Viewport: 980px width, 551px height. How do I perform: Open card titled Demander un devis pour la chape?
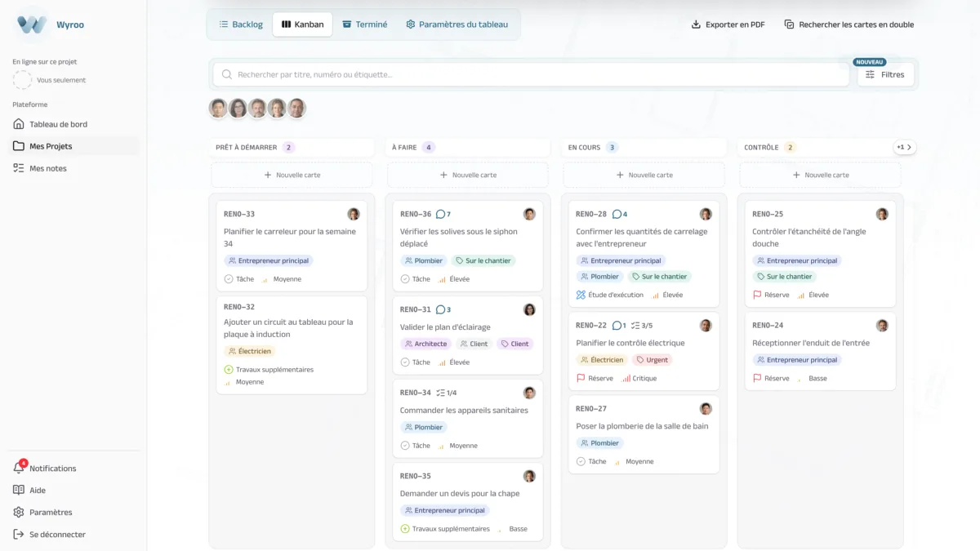[468, 502]
